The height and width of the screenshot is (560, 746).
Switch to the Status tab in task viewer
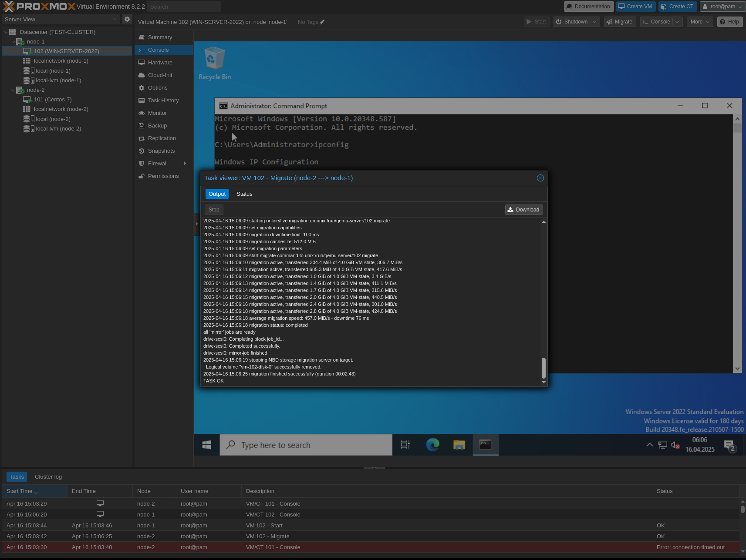pos(244,194)
